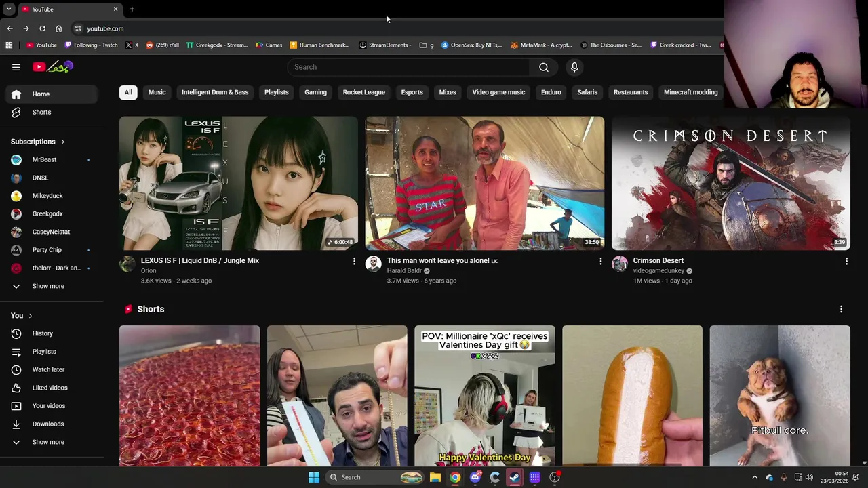Viewport: 868px width, 488px height.
Task: Go to Home in the sidebar
Action: 52,94
